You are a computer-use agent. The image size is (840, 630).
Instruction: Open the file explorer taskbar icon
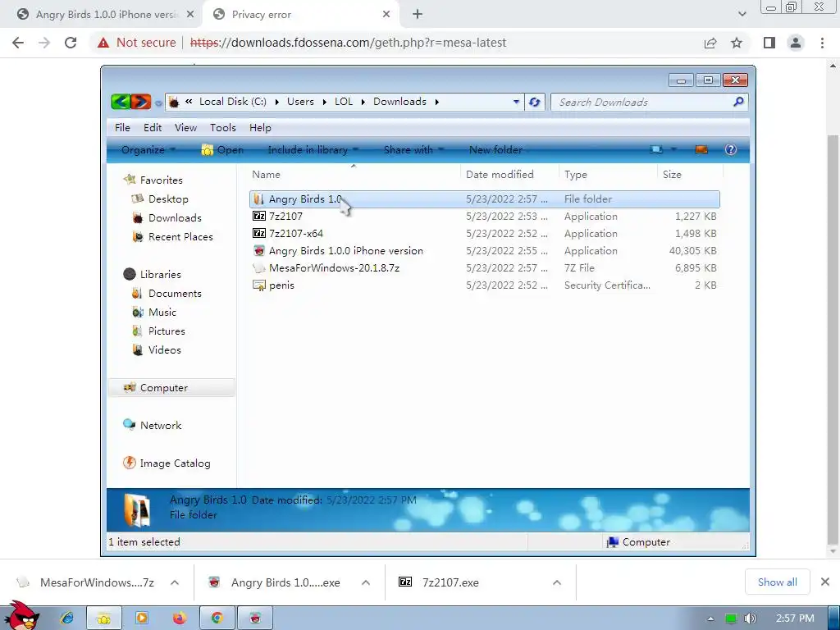click(104, 619)
